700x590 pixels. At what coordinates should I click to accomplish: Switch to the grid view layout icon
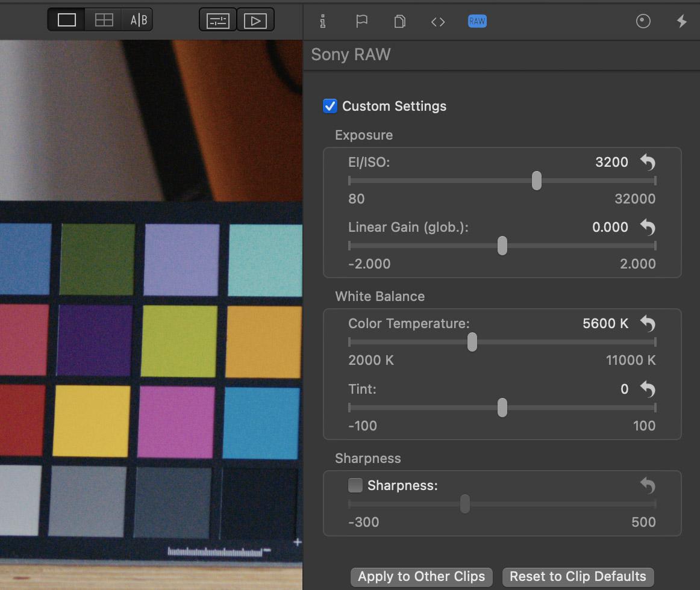[104, 20]
